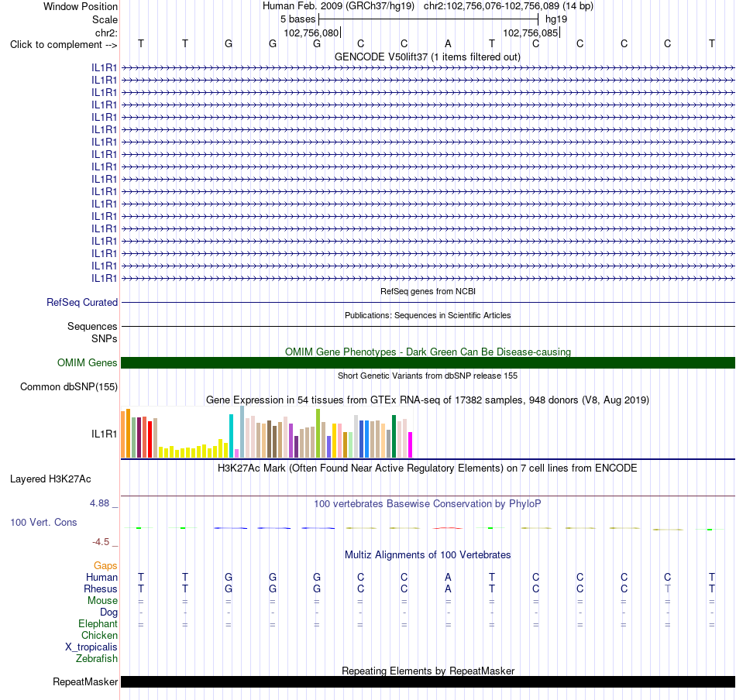Click the dark green GTEx expression bar
This screenshot has width=736, height=700.
point(394,436)
